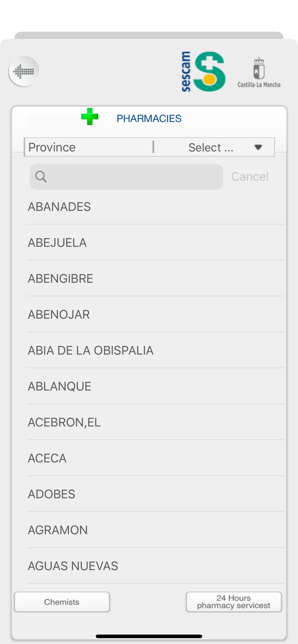Click the green pharmacy cross icon

pyautogui.click(x=90, y=116)
